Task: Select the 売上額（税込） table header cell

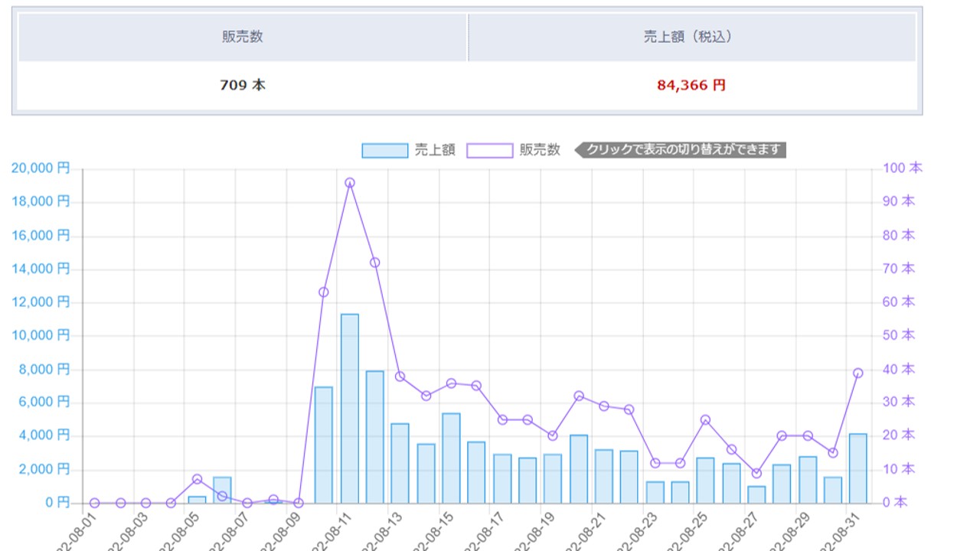Action: click(691, 37)
